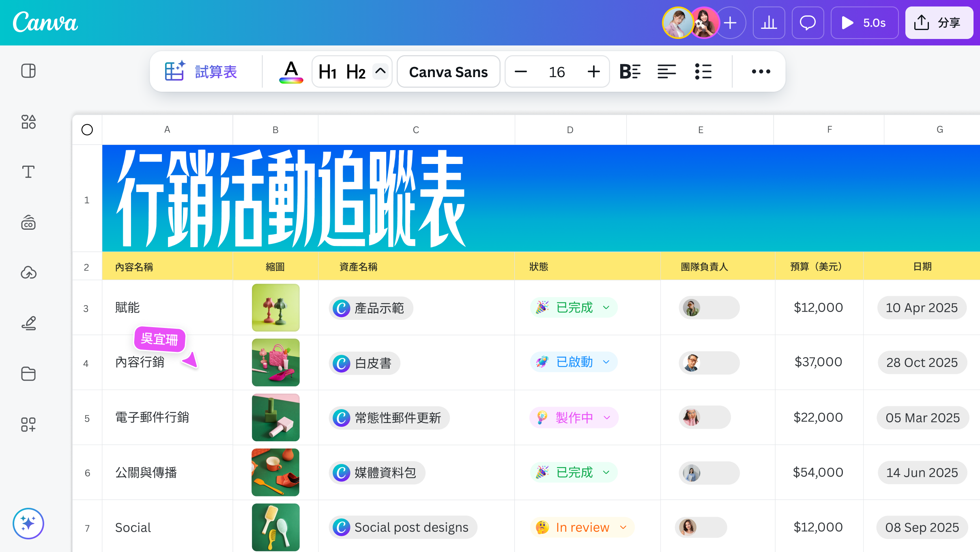Click the orange kitchenware thumbnail in row 6
This screenshot has height=552, width=980.
click(x=275, y=472)
